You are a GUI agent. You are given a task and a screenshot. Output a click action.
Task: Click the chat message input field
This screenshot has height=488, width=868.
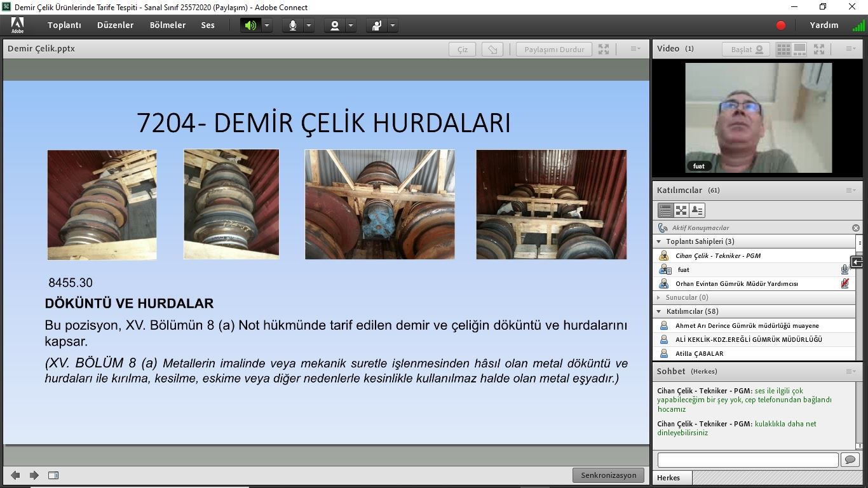point(747,459)
